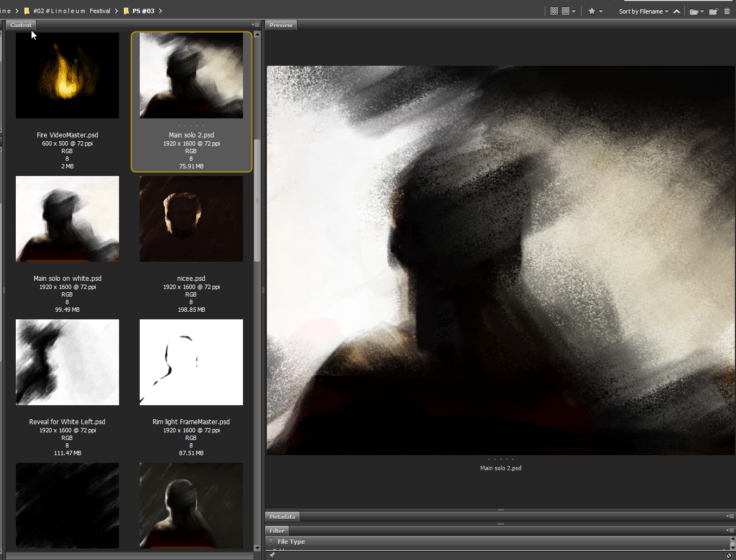
Task: Expand chevron before #02 Linoleum Festival breadcrumb
Action: tap(17, 11)
